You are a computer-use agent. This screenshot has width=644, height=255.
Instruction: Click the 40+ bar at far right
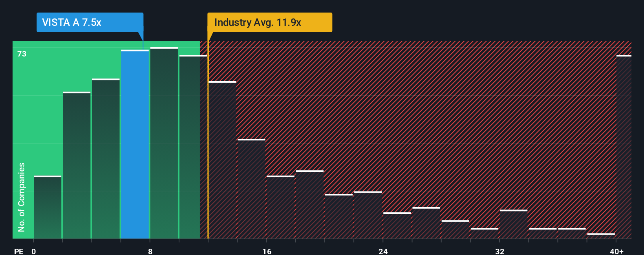pyautogui.click(x=624, y=147)
